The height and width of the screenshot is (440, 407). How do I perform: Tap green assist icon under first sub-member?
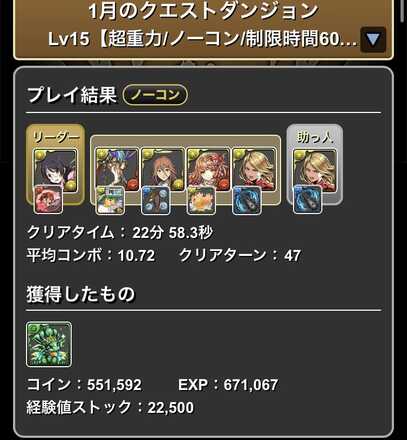pos(110,200)
